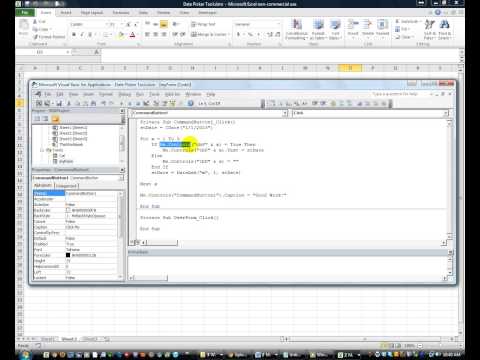Click the Conditional Formatting icon
This screenshot has width=480, height=360.
coord(297,25)
